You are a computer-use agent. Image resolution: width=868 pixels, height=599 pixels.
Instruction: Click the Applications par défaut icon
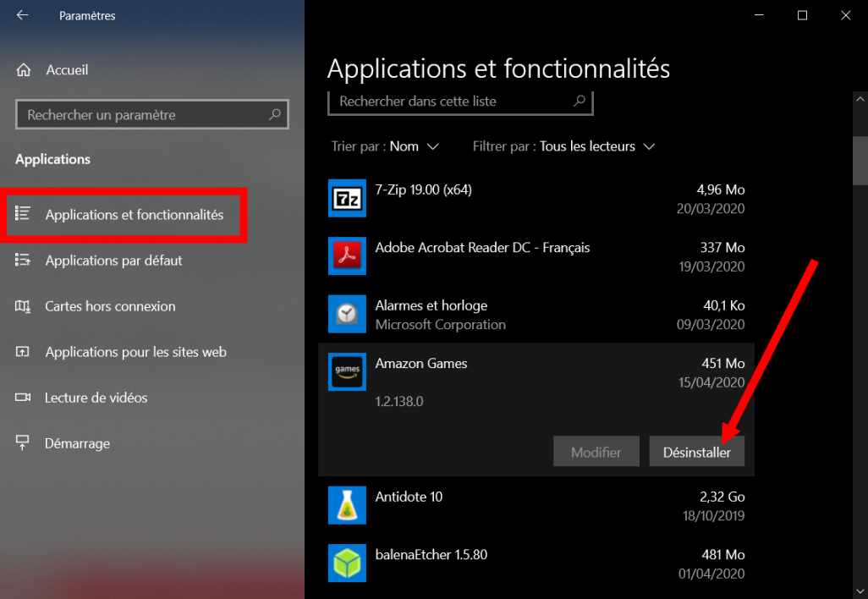click(x=23, y=260)
